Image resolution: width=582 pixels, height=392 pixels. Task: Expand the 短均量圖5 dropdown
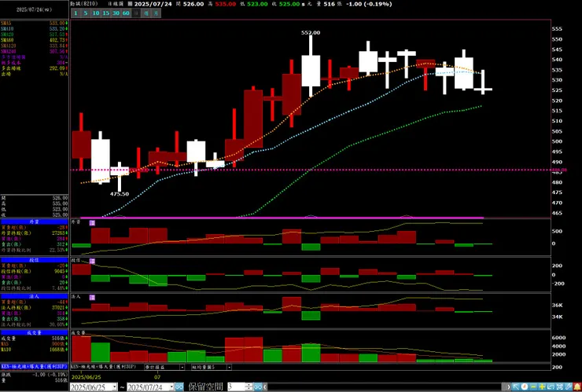coord(229,367)
